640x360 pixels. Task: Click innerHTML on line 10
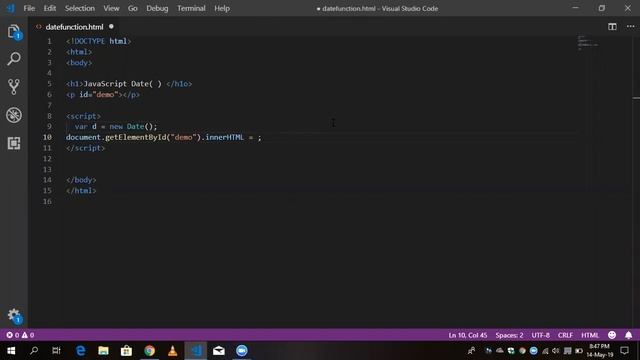pos(224,137)
